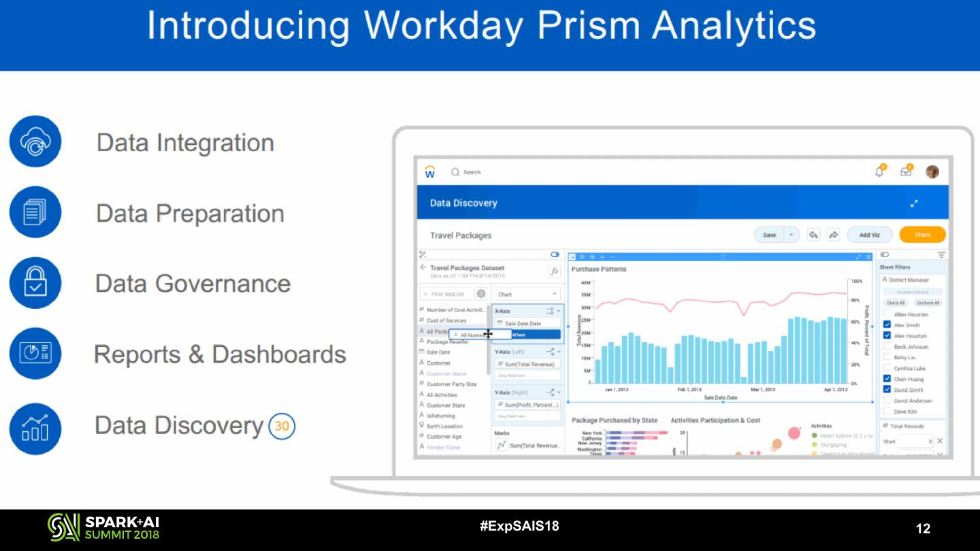
Task: Open the inbox tray icon
Action: (x=906, y=171)
